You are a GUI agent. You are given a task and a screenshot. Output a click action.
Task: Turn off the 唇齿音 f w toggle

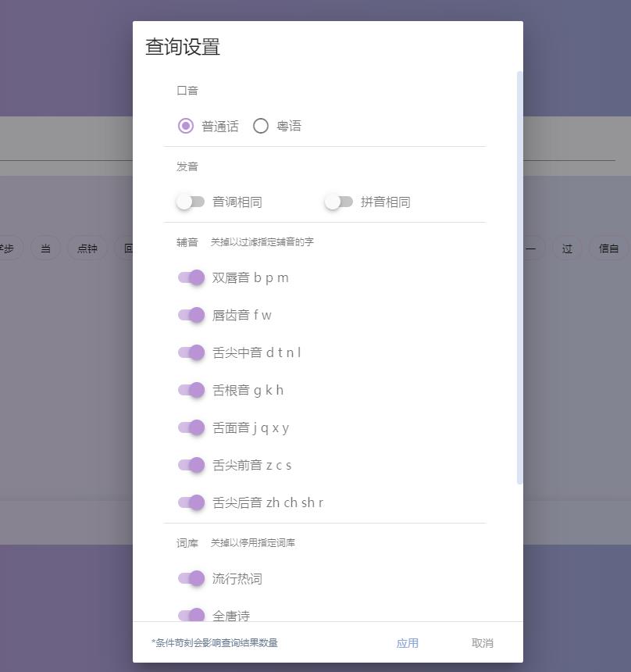pos(190,315)
